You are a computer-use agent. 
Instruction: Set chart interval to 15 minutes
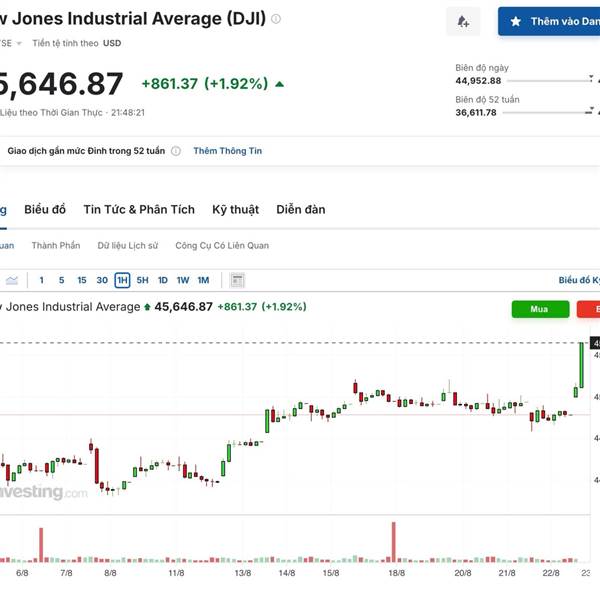[82, 280]
